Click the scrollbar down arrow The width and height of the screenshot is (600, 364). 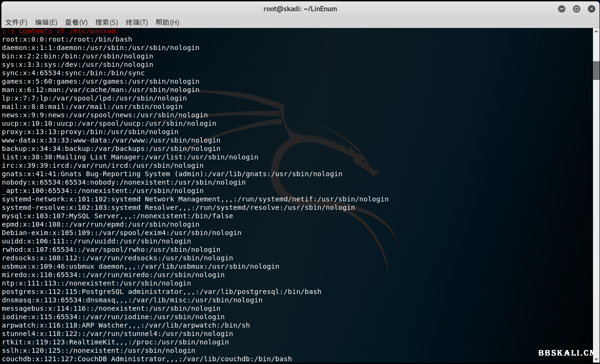tap(596, 360)
